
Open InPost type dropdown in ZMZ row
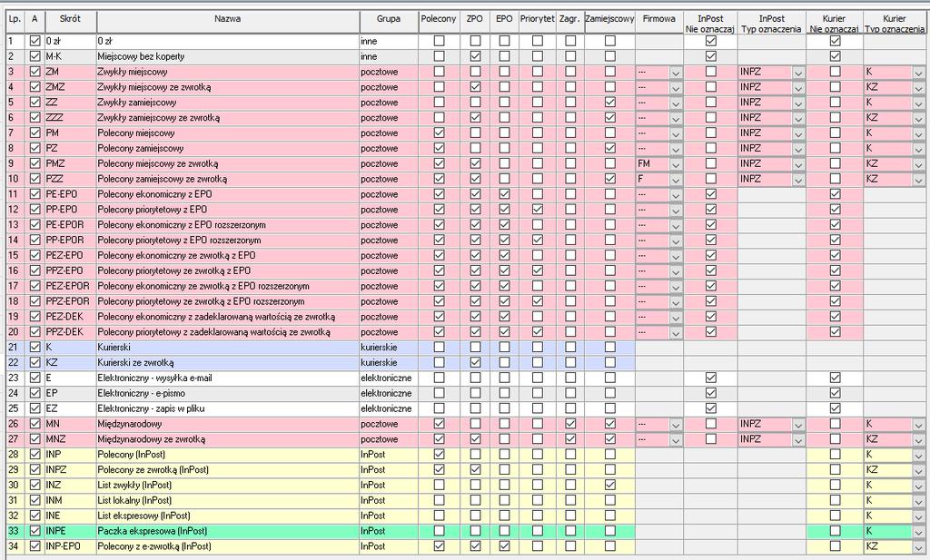pos(798,87)
